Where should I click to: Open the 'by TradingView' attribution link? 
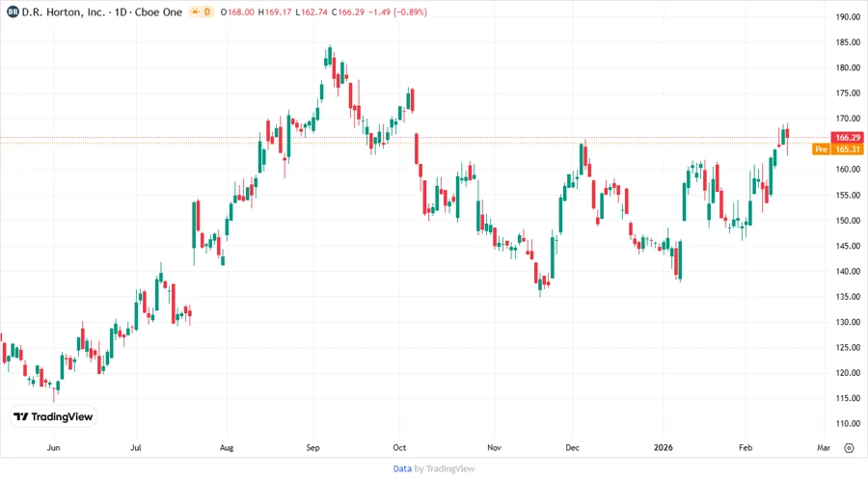tap(445, 468)
